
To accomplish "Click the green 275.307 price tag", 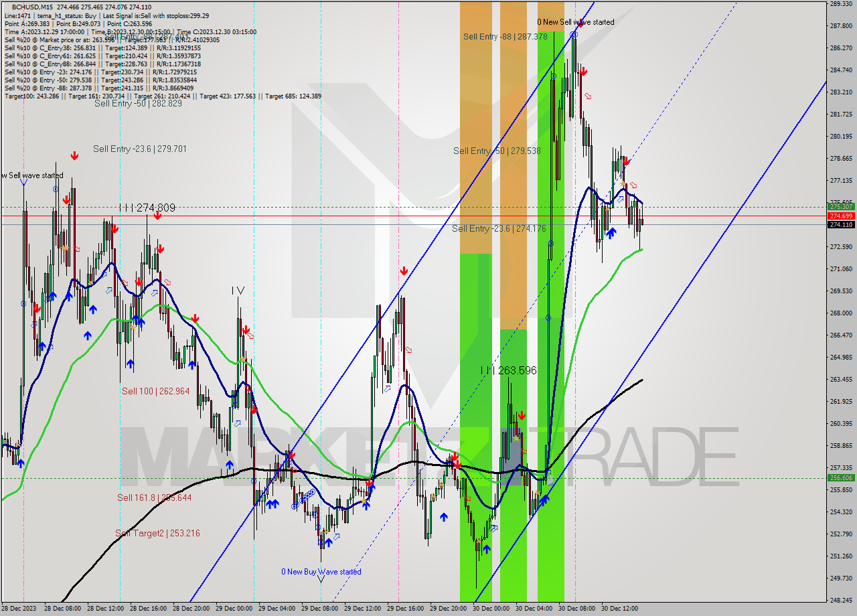I will pos(841,206).
